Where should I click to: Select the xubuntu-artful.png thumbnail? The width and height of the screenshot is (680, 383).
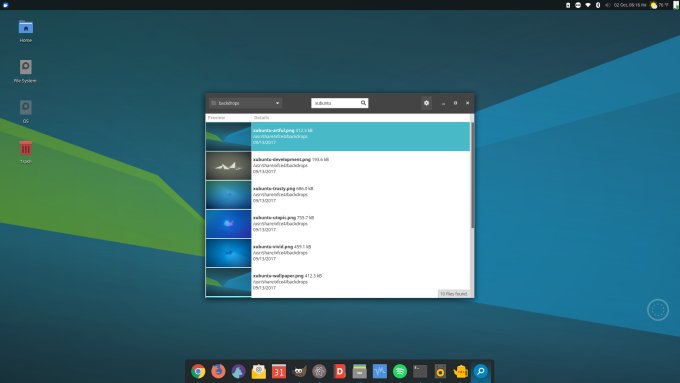[229, 137]
